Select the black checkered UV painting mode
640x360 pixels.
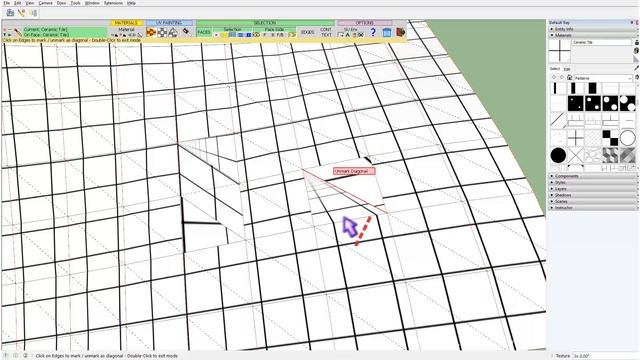(x=162, y=32)
